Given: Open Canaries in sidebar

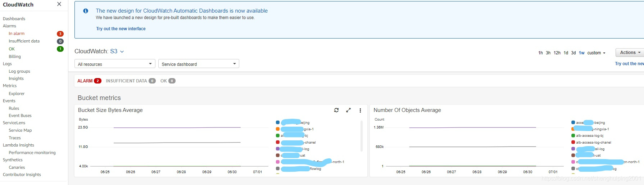Looking at the screenshot, I should click(x=17, y=167).
